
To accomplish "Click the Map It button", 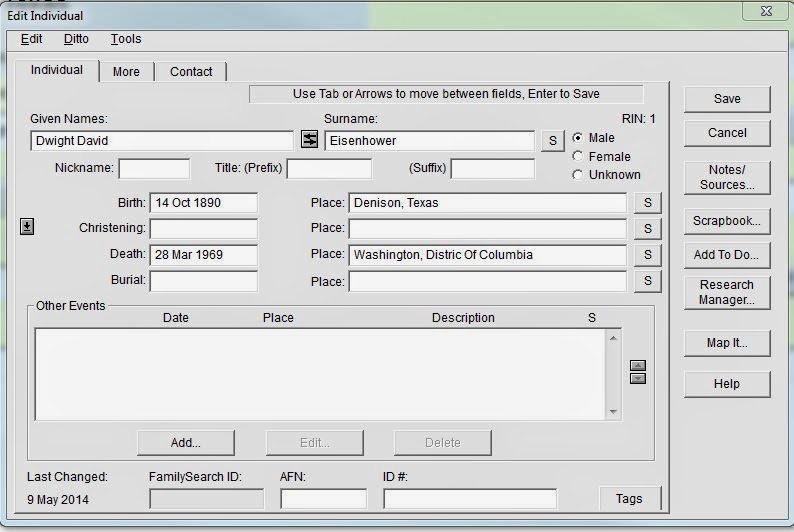I will coord(727,343).
